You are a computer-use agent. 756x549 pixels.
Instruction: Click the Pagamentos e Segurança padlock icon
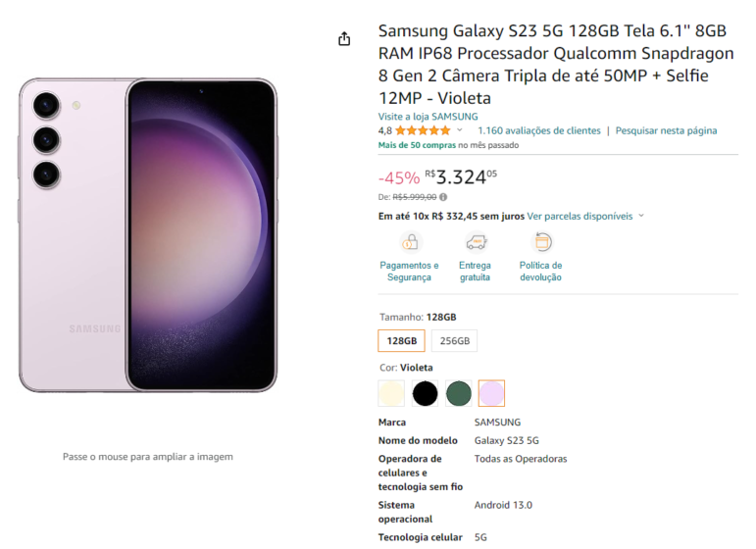tap(410, 242)
